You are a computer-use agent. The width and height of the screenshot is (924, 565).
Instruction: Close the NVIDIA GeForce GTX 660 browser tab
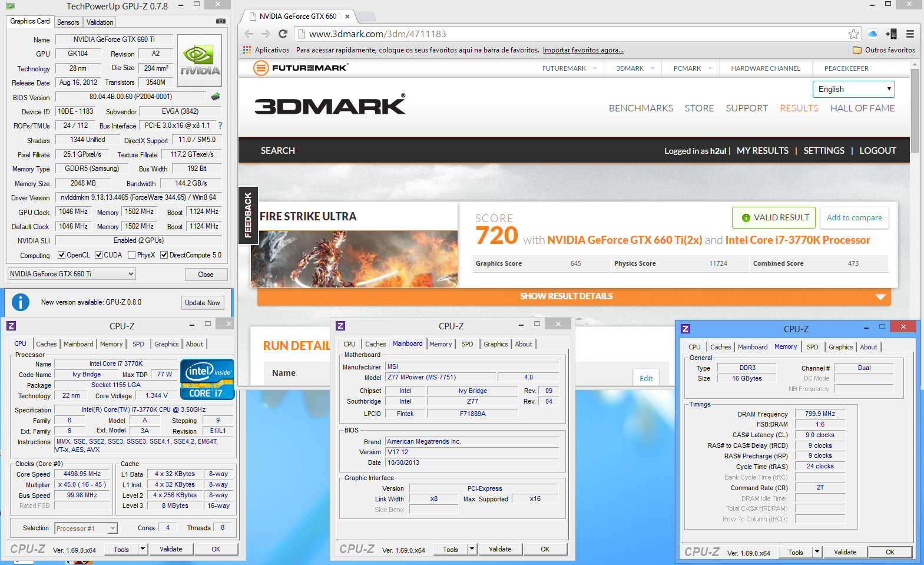(347, 16)
